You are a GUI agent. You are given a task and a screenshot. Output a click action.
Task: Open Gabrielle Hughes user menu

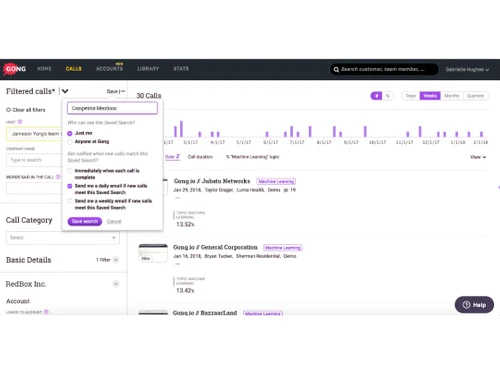click(467, 69)
